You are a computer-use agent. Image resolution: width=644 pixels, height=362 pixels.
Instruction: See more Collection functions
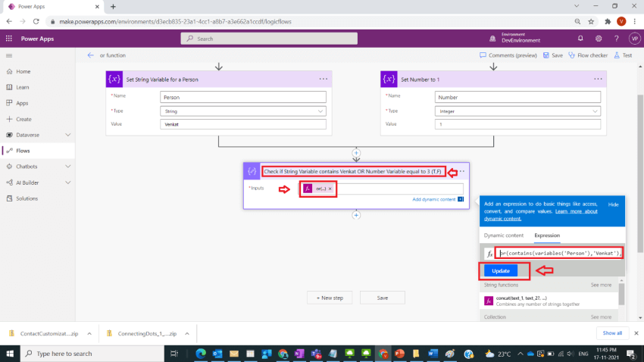[x=601, y=317]
